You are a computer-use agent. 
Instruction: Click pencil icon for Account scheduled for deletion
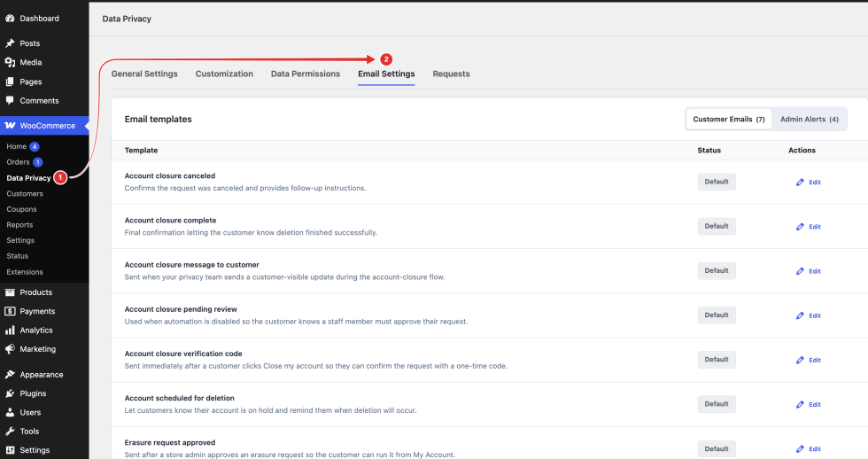click(x=800, y=405)
